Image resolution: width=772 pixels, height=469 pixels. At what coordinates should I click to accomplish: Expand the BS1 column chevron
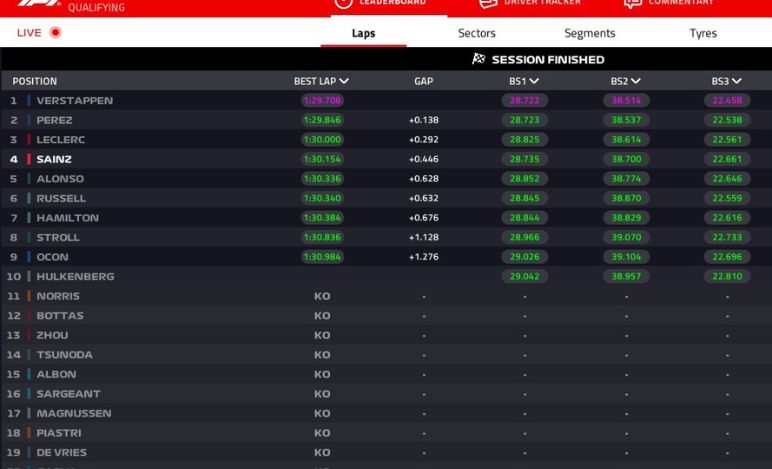[534, 81]
